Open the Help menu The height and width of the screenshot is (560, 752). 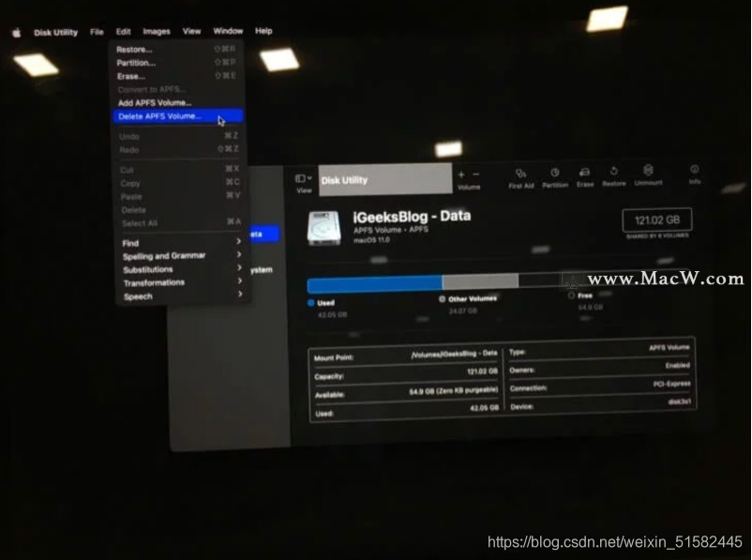click(x=263, y=31)
